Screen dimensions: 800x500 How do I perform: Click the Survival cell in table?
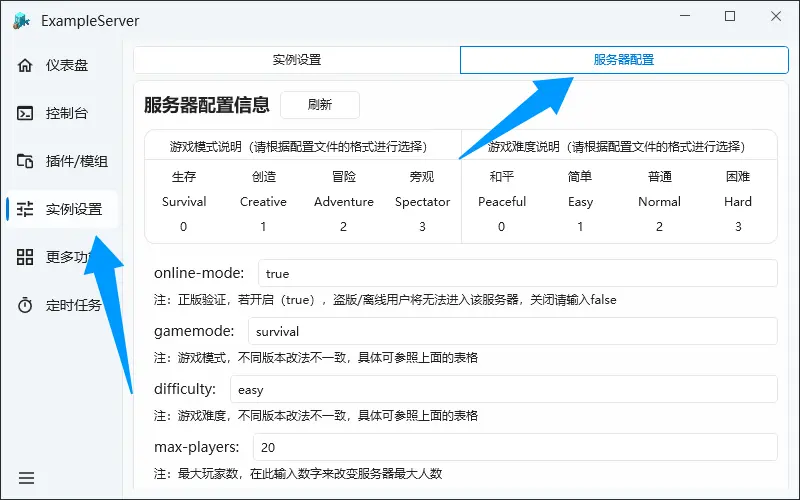[184, 202]
